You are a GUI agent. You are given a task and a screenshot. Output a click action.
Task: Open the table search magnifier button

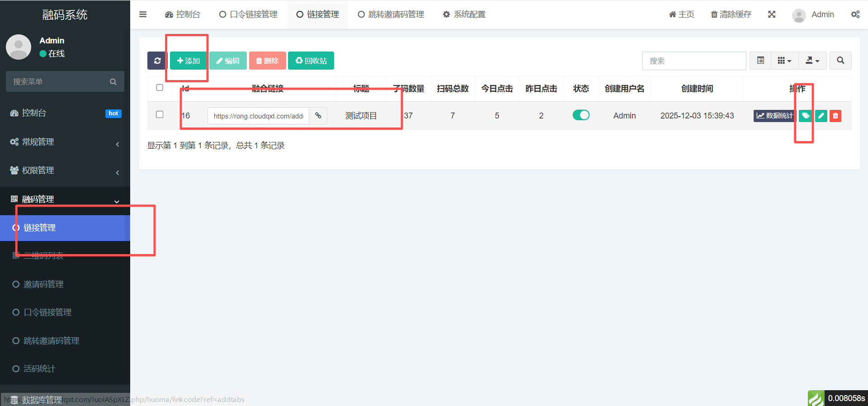[840, 61]
